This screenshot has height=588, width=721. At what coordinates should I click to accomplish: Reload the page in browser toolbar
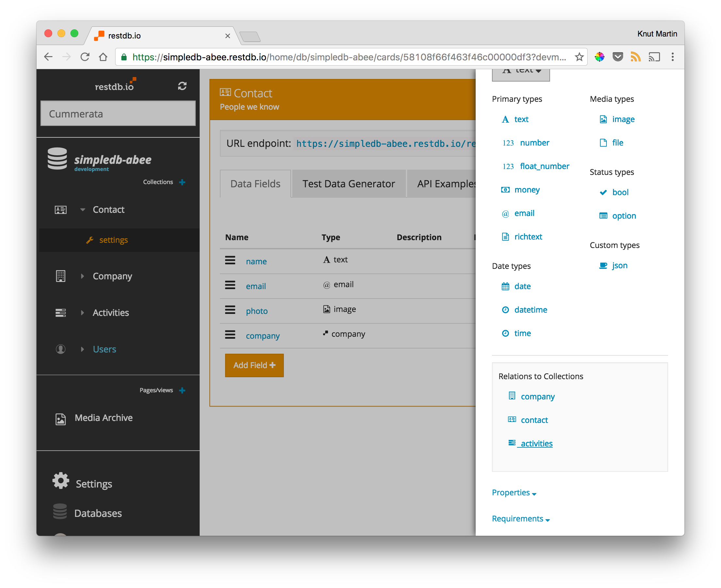pos(85,57)
